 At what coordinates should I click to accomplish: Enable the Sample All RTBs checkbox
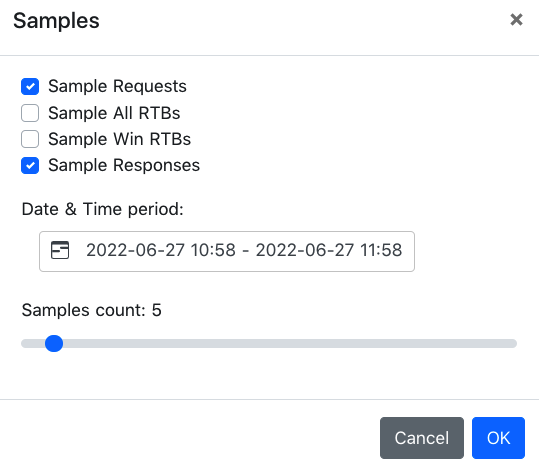[x=30, y=113]
